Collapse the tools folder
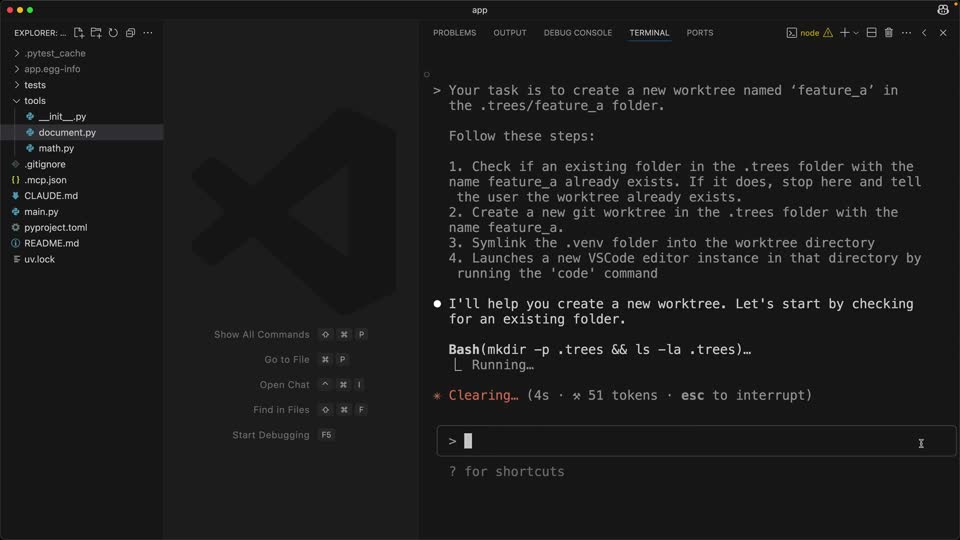 pos(82,100)
